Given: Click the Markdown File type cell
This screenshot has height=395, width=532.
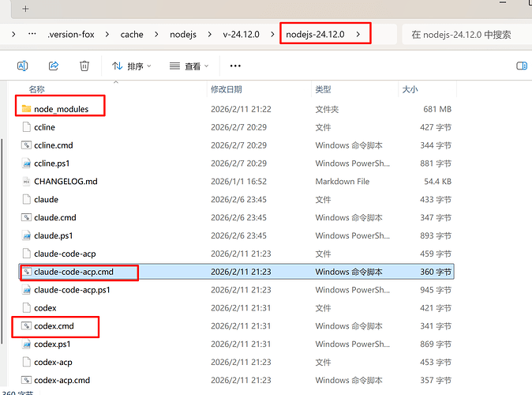Looking at the screenshot, I should 343,182.
